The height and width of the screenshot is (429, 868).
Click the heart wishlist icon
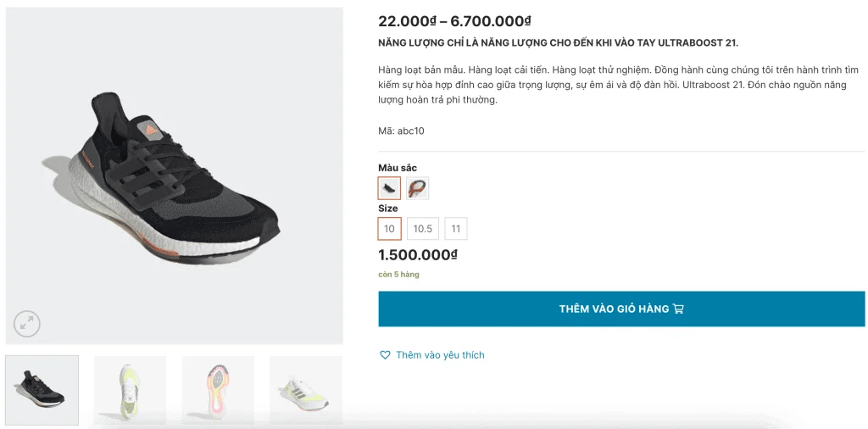(385, 355)
